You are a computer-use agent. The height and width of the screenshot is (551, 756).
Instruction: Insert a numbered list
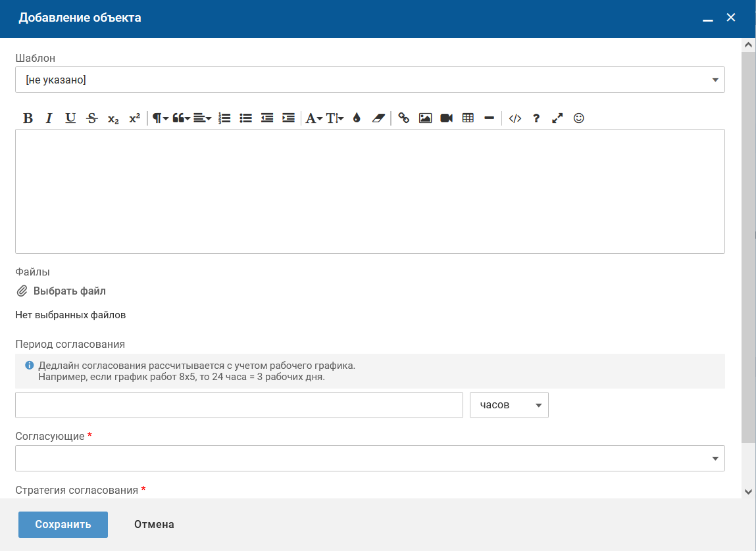point(224,118)
